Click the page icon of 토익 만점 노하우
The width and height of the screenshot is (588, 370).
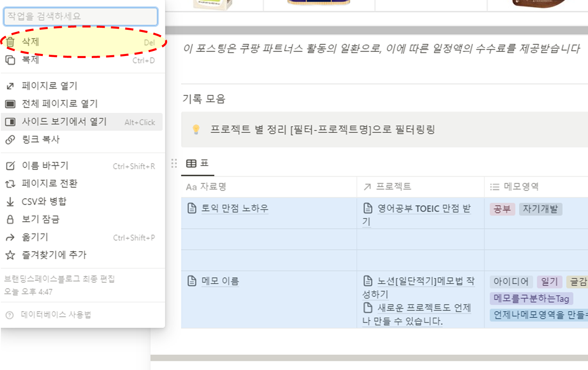click(192, 208)
